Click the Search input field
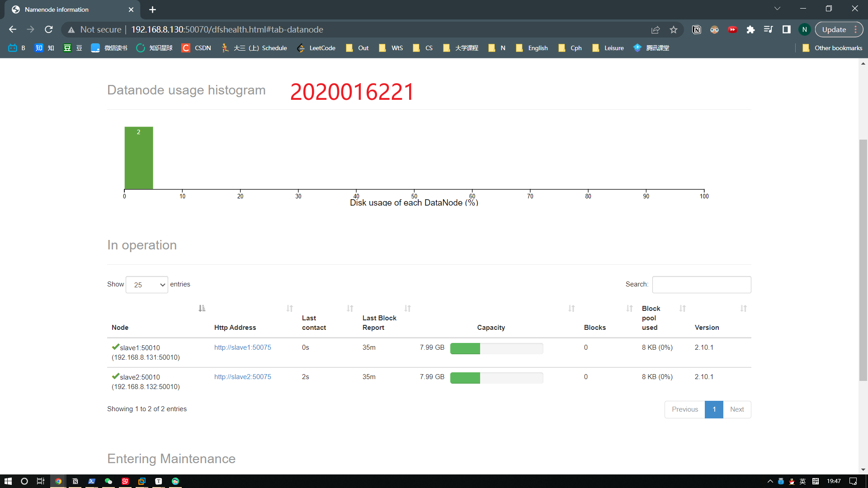 click(x=701, y=285)
